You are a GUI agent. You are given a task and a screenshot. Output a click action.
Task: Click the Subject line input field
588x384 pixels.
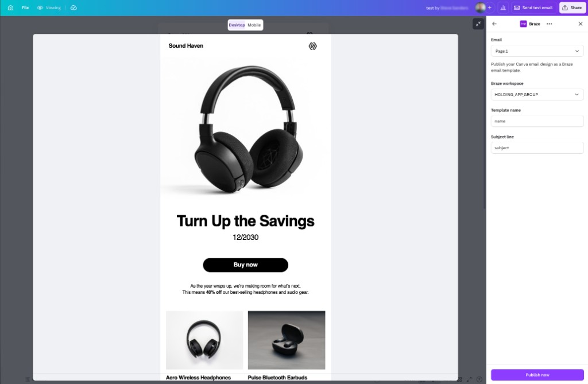[537, 148]
